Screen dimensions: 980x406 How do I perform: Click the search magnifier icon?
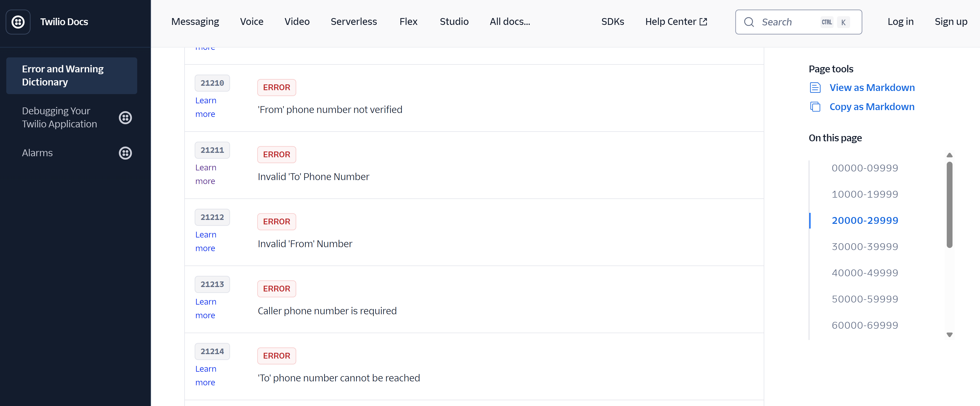click(x=749, y=22)
